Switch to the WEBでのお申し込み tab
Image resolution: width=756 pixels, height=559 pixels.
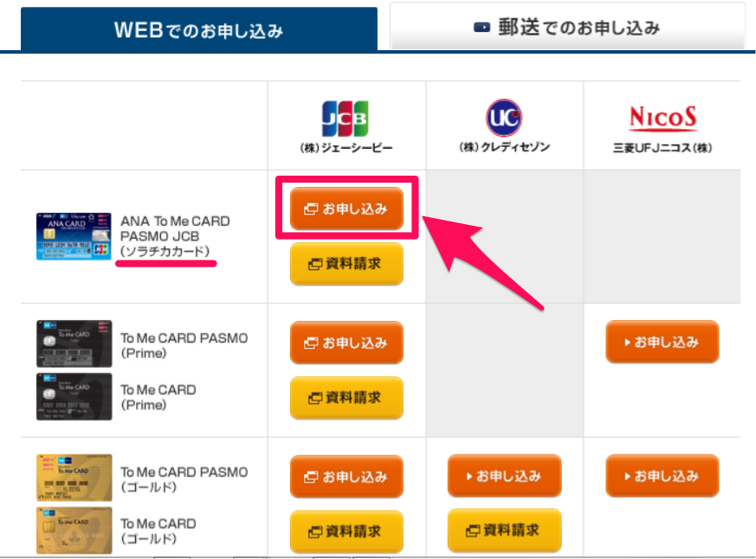point(198,29)
